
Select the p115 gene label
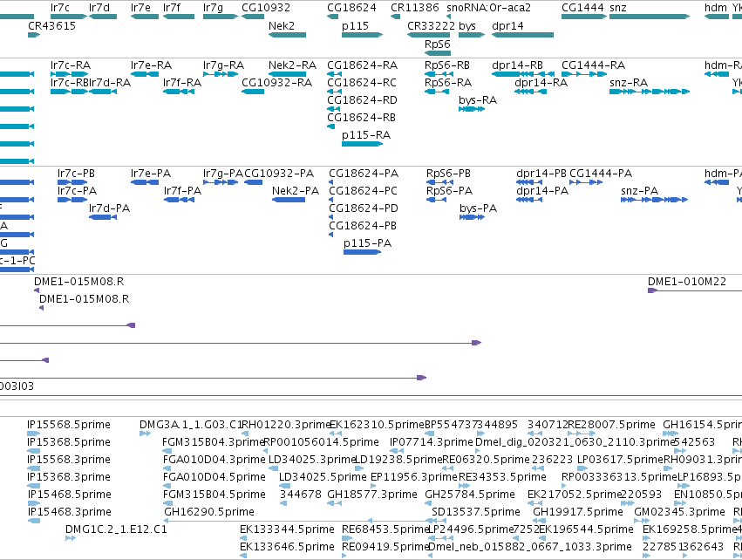(355, 25)
